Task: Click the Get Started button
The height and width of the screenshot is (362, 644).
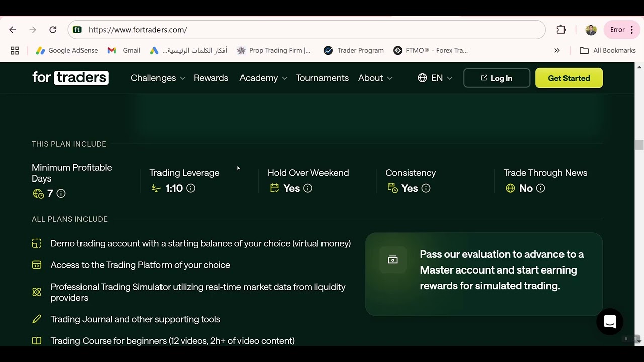Action: (569, 78)
